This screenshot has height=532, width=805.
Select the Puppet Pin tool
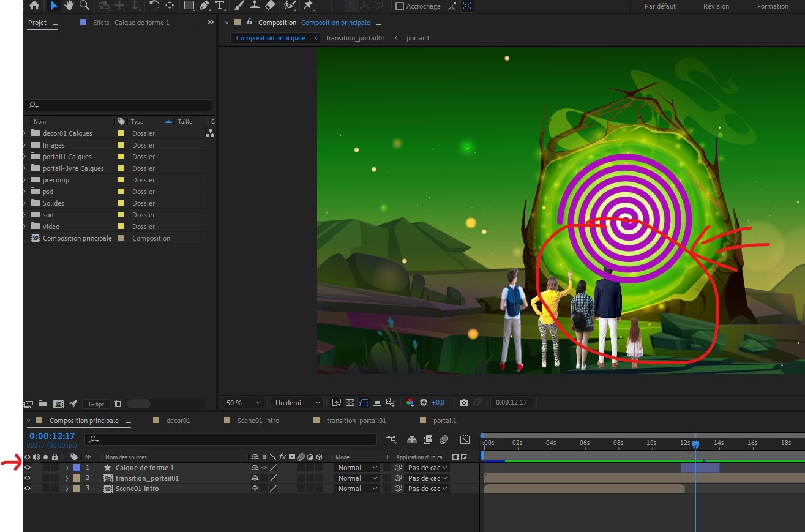309,6
